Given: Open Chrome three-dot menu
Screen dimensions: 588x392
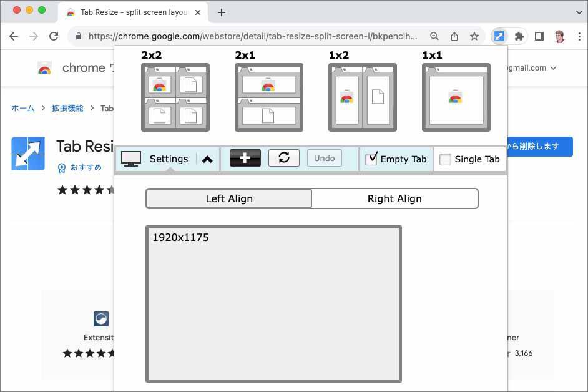Looking at the screenshot, I should click(579, 36).
